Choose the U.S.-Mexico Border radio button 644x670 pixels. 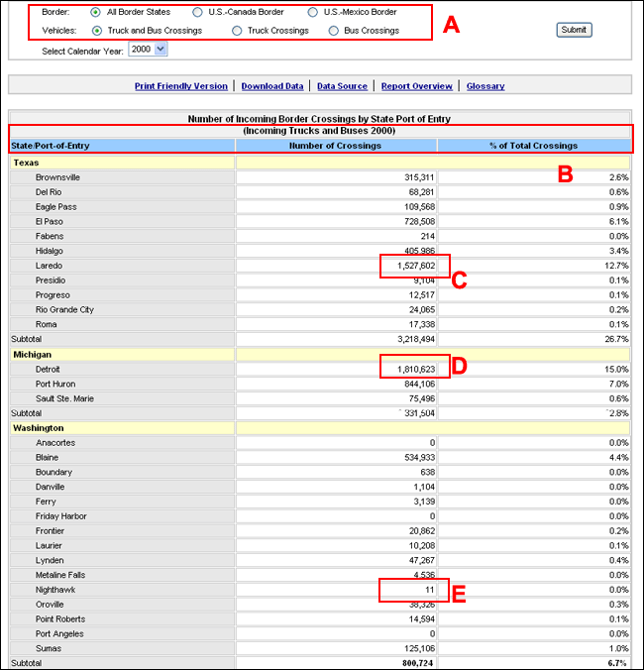(x=313, y=12)
